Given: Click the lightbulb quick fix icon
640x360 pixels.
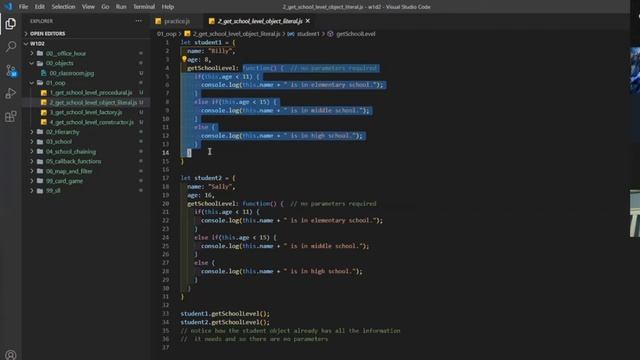Looking at the screenshot, I should coord(184,59).
